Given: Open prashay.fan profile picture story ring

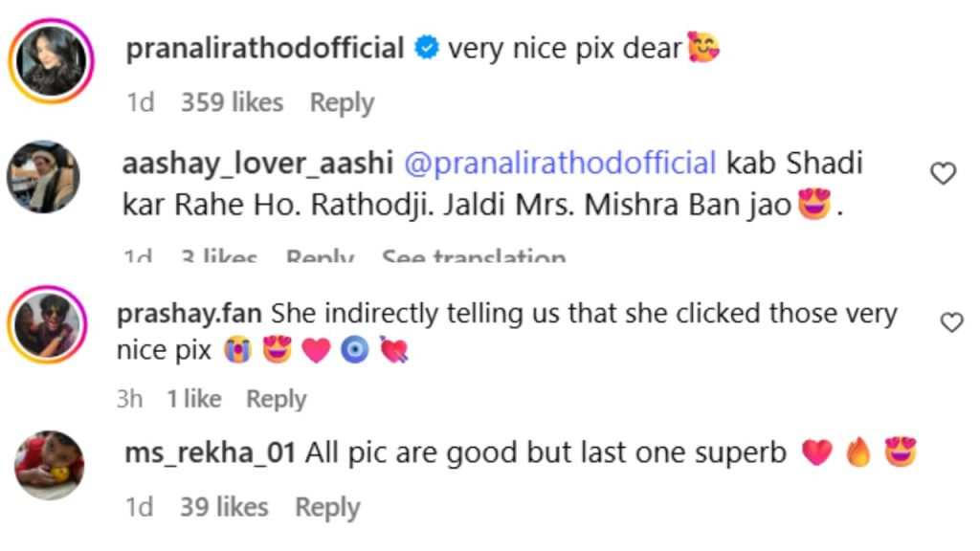Looking at the screenshot, I should [x=48, y=325].
